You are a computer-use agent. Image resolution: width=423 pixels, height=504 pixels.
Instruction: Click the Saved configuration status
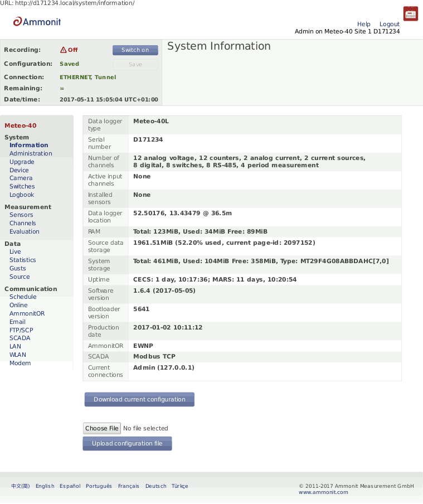click(69, 64)
